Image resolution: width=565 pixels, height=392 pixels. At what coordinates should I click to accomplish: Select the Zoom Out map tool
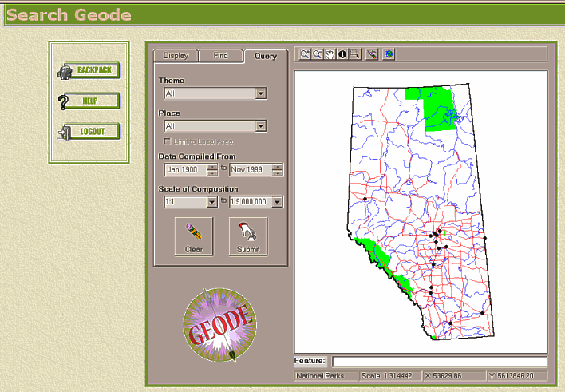coord(318,54)
